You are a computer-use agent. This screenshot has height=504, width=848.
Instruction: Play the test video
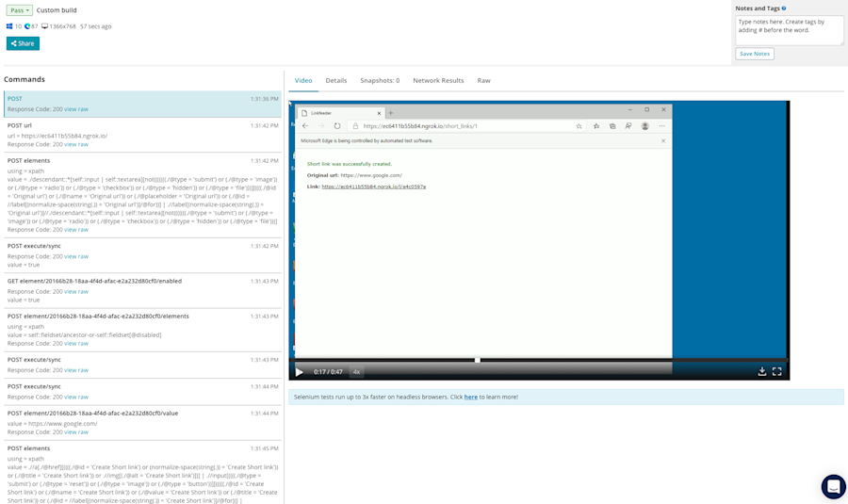300,372
